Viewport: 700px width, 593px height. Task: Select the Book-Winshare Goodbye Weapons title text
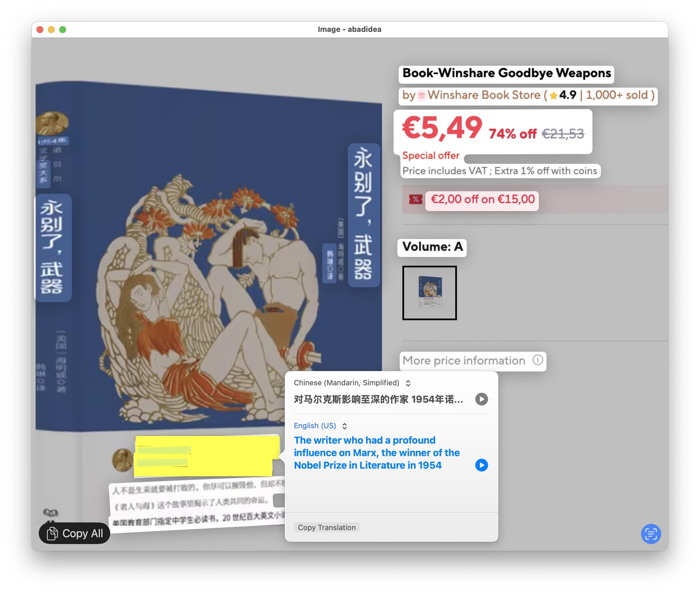[506, 73]
